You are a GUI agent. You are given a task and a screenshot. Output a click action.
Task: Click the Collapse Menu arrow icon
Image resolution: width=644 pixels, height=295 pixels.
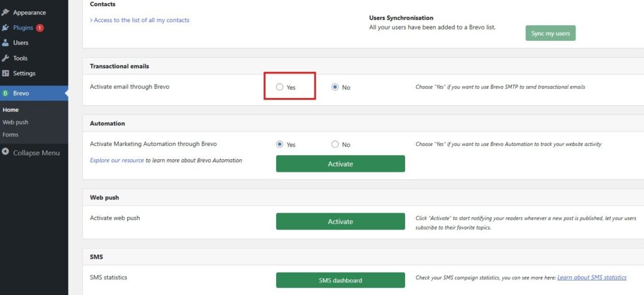coord(6,152)
